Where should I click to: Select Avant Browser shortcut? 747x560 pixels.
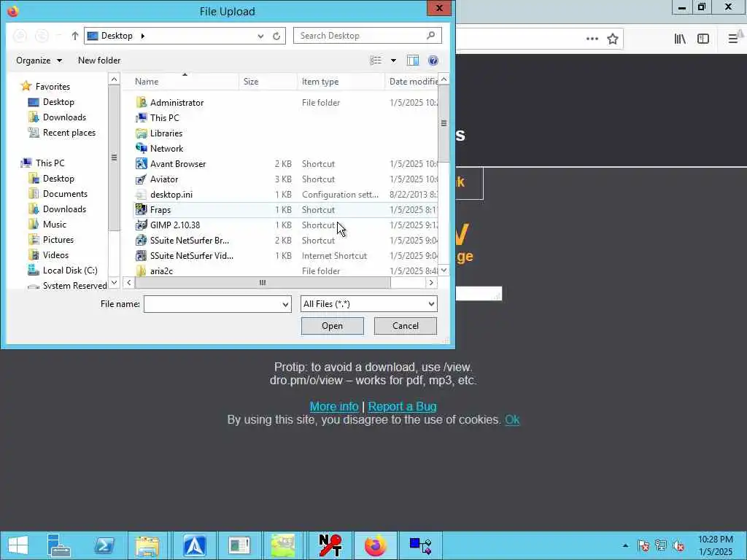(x=285, y=164)
